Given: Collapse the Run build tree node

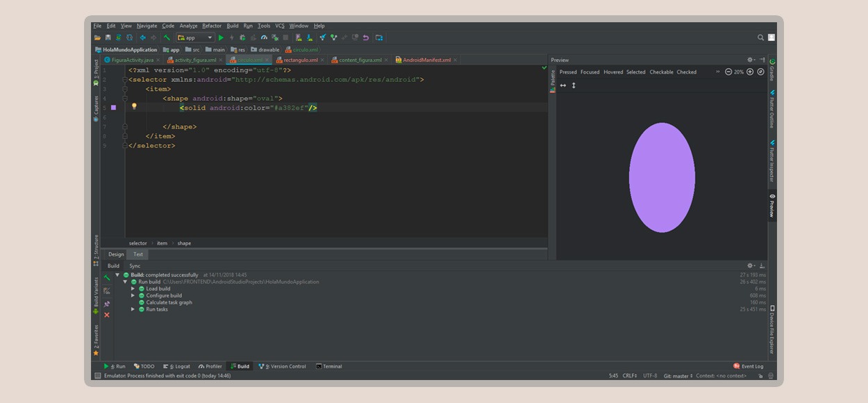Looking at the screenshot, I should [x=126, y=282].
